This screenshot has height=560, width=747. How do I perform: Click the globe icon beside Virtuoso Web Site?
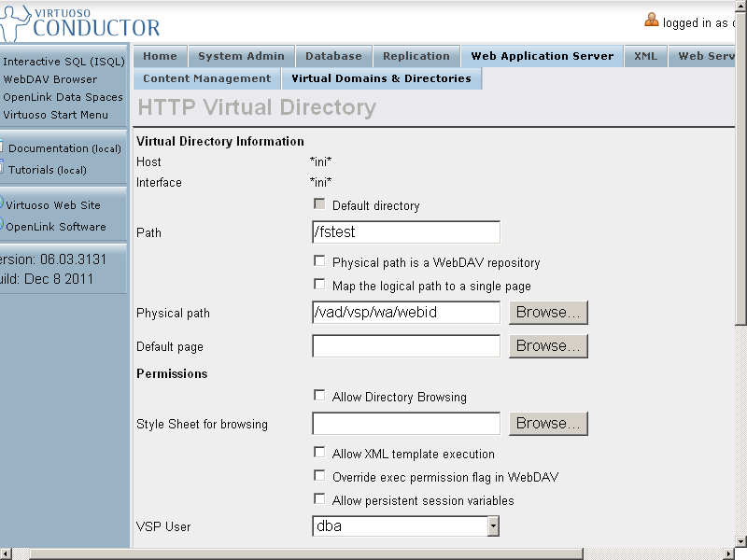(2, 203)
